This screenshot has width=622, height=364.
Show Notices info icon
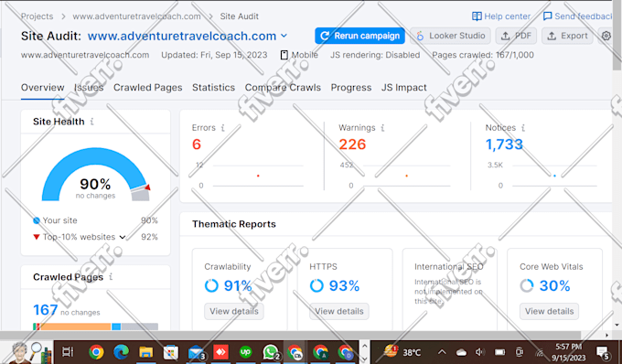point(523,128)
